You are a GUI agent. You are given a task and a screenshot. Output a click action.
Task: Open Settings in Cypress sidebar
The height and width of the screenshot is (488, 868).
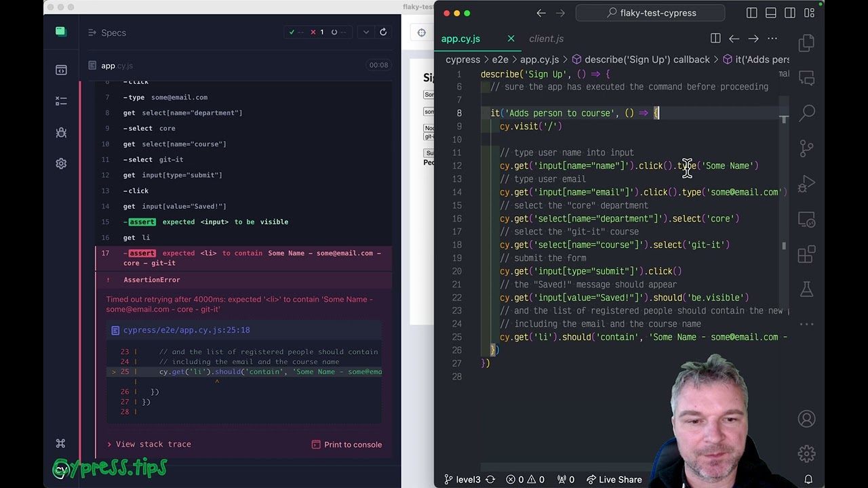(x=61, y=163)
